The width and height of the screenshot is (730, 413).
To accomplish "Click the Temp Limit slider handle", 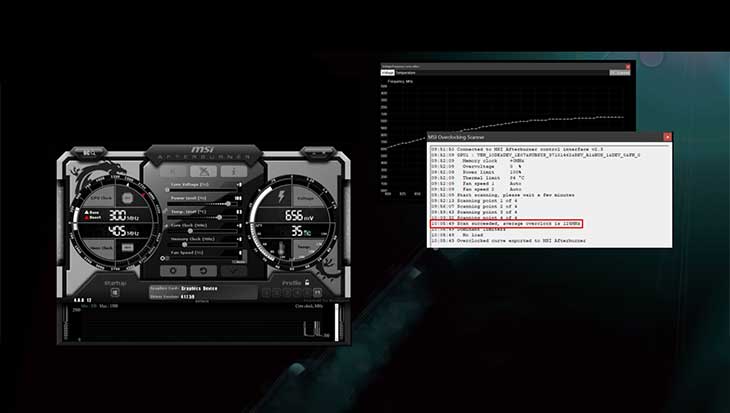I will pos(219,217).
